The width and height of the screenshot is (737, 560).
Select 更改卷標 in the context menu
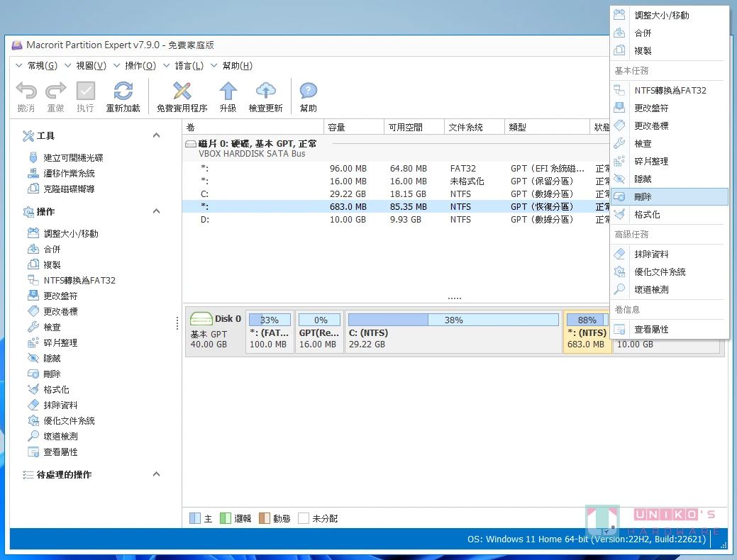coord(670,126)
